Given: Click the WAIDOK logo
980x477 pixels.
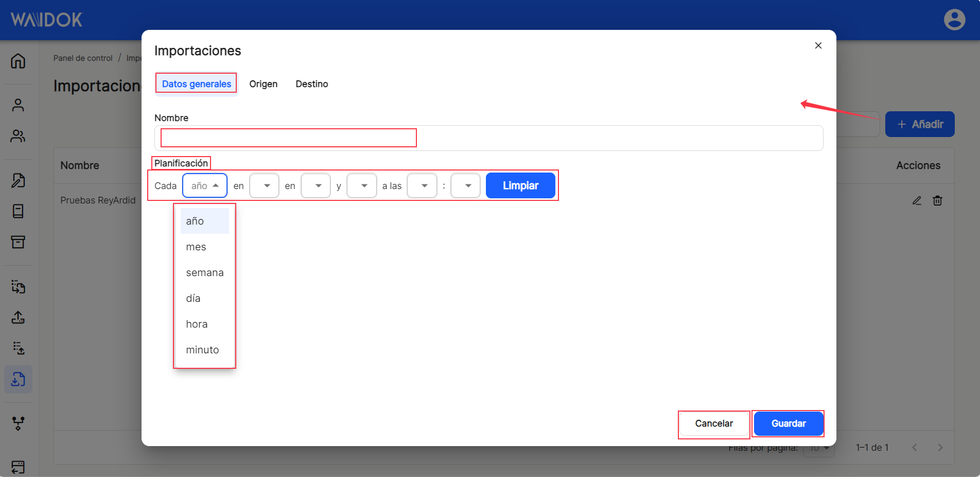Looking at the screenshot, I should click(x=46, y=20).
